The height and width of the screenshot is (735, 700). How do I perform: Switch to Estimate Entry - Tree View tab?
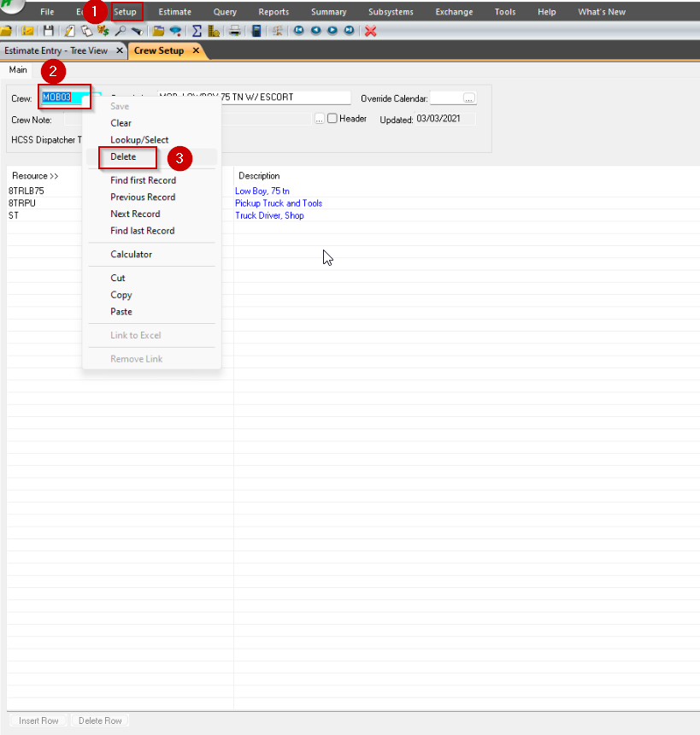56,50
